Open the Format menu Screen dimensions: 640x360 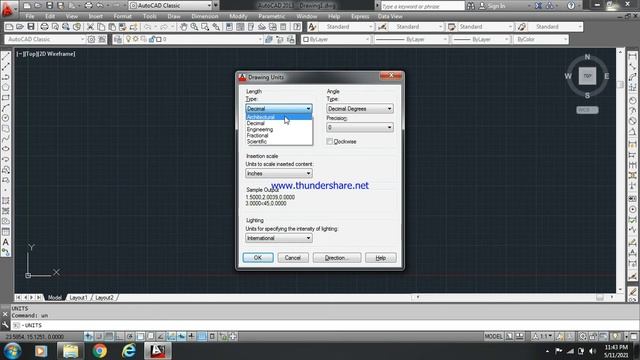coord(122,16)
